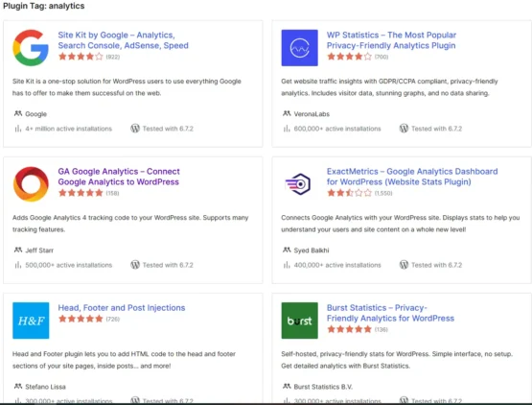This screenshot has height=405, width=532.
Task: Click the author name Jeff Starr
Action: (x=39, y=250)
